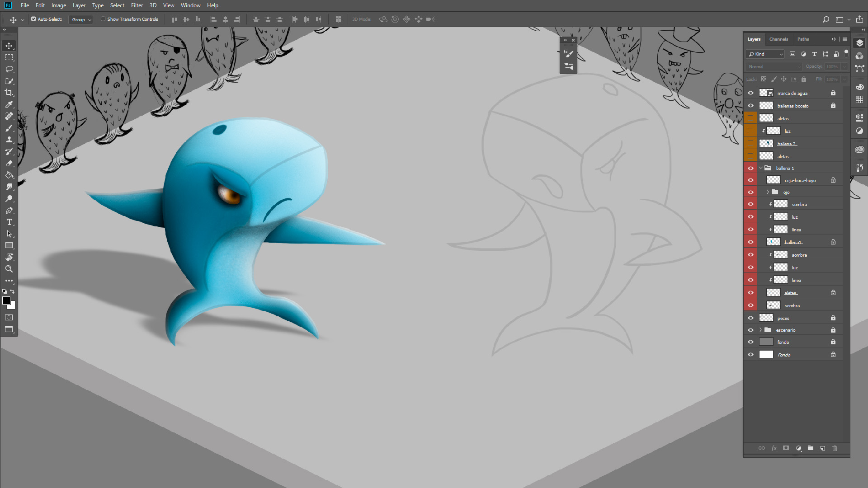Open the Auto-Select Group dropdown
The width and height of the screenshot is (868, 488).
(81, 19)
